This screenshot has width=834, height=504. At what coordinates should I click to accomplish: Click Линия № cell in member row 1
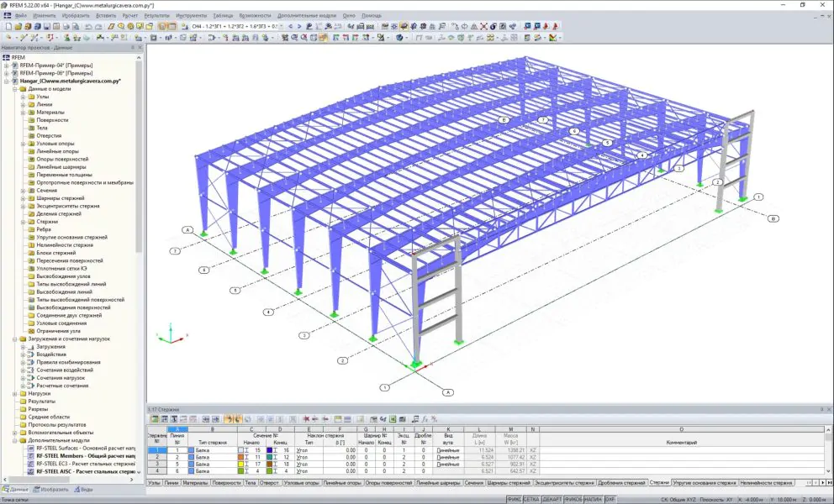pyautogui.click(x=177, y=450)
